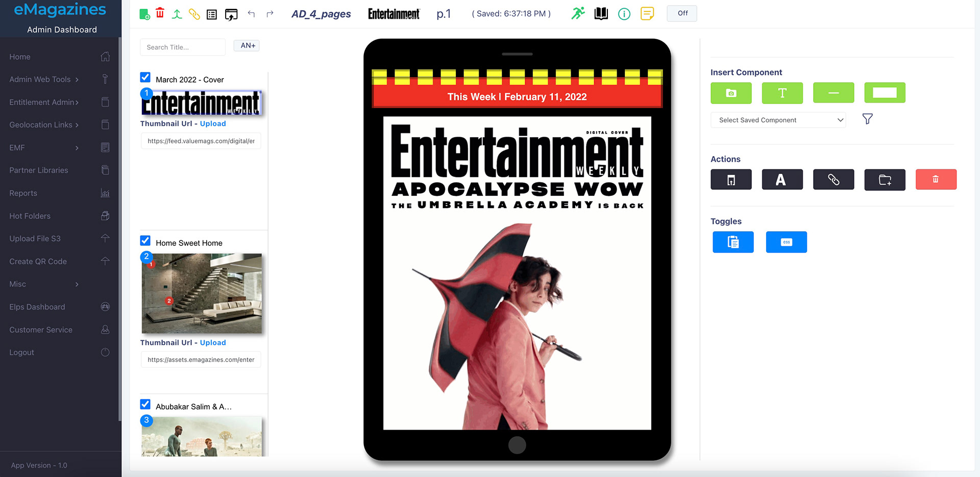Click Logout in sidebar
This screenshot has height=477, width=980.
coord(60,353)
